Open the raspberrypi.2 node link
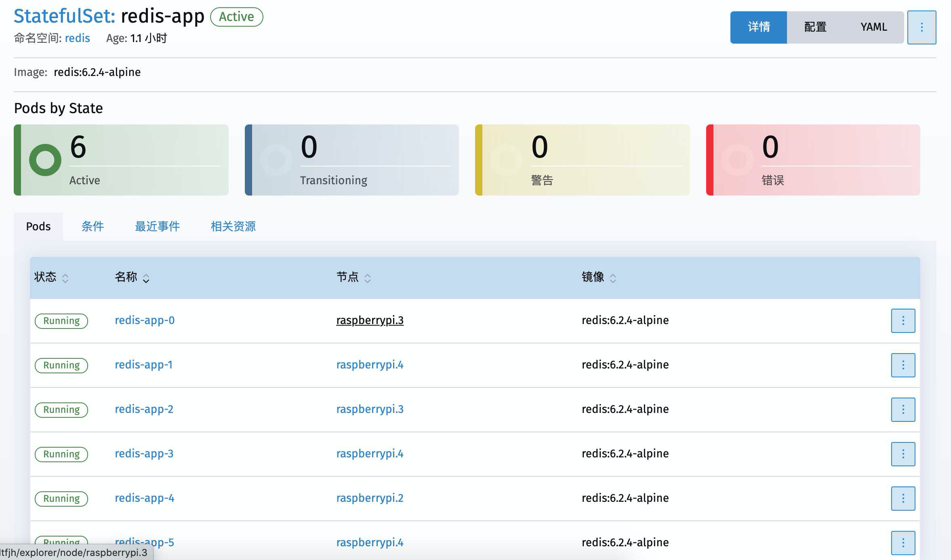The height and width of the screenshot is (560, 951). coord(370,498)
